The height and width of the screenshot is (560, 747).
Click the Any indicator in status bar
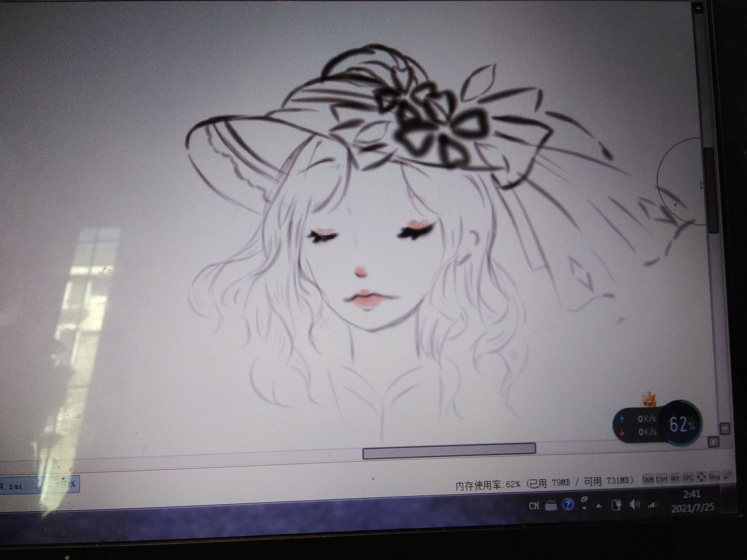click(x=714, y=477)
